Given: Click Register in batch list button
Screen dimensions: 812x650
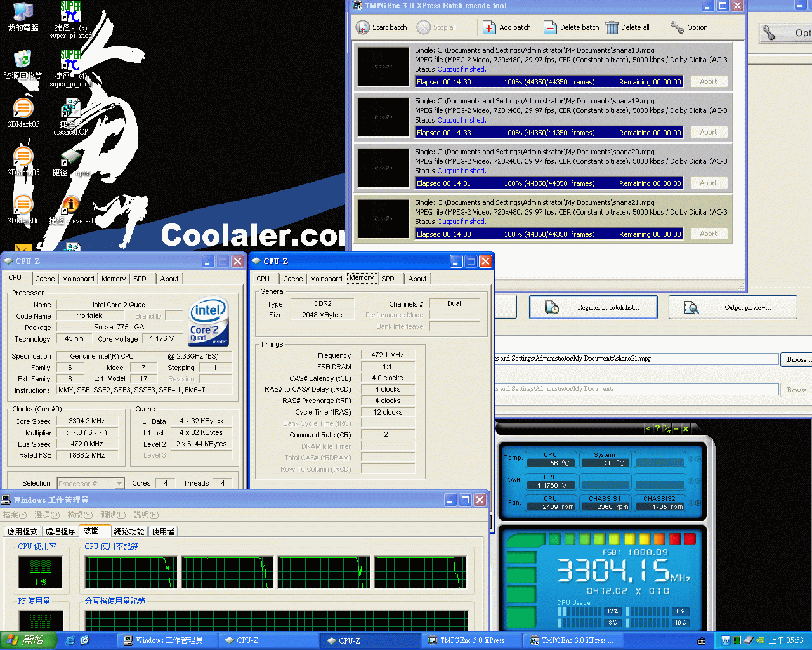Looking at the screenshot, I should point(592,307).
